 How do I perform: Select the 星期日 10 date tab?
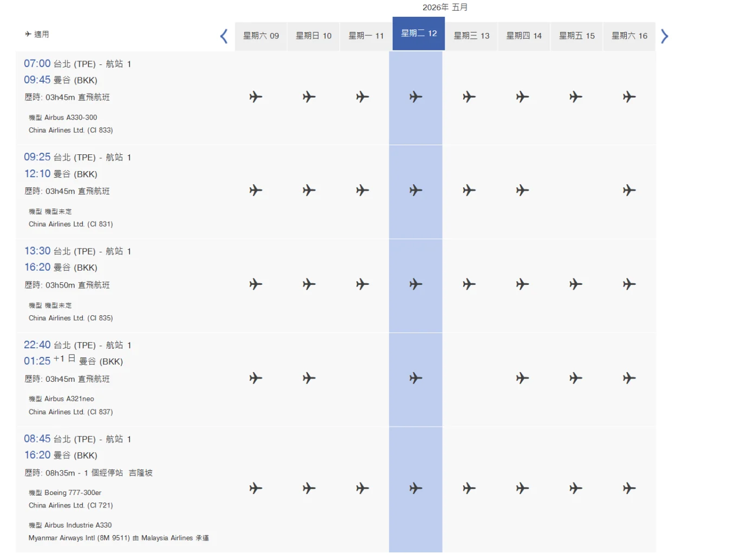click(x=313, y=36)
